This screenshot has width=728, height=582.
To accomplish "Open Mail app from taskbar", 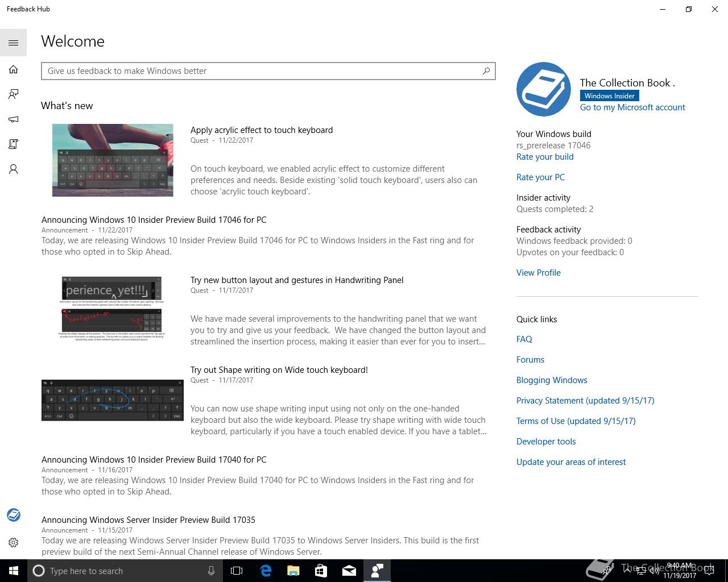I will pos(349,571).
